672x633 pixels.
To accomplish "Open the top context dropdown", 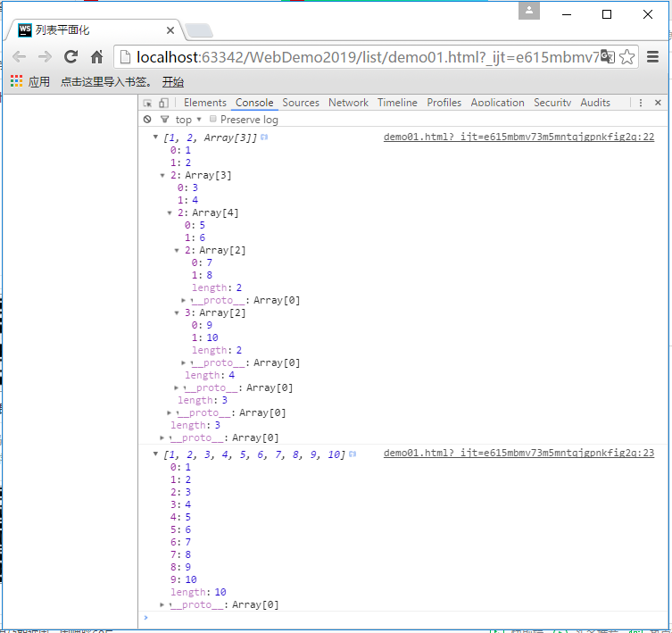I will [x=188, y=120].
